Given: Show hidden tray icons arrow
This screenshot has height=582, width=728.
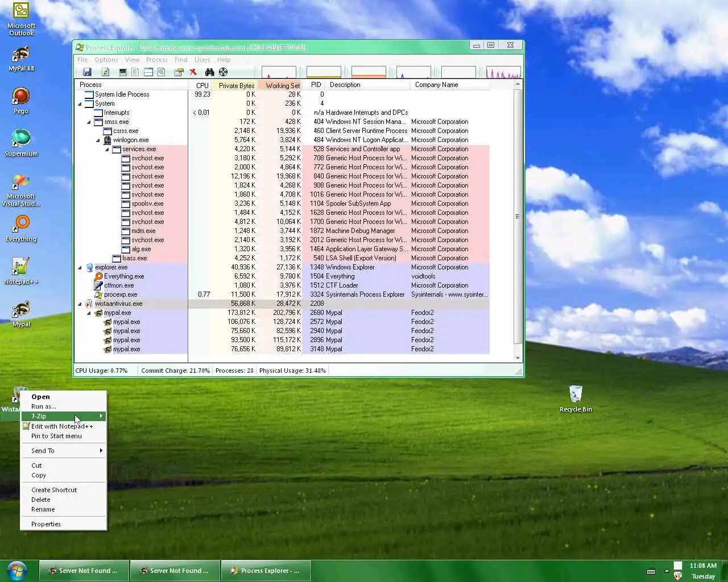Looking at the screenshot, I should [x=667, y=571].
